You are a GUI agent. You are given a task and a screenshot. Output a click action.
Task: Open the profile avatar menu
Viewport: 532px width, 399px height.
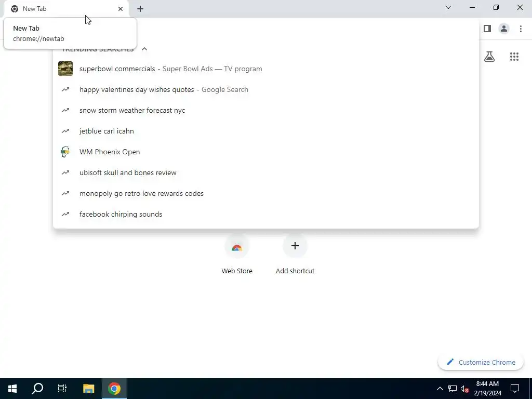[x=504, y=29]
